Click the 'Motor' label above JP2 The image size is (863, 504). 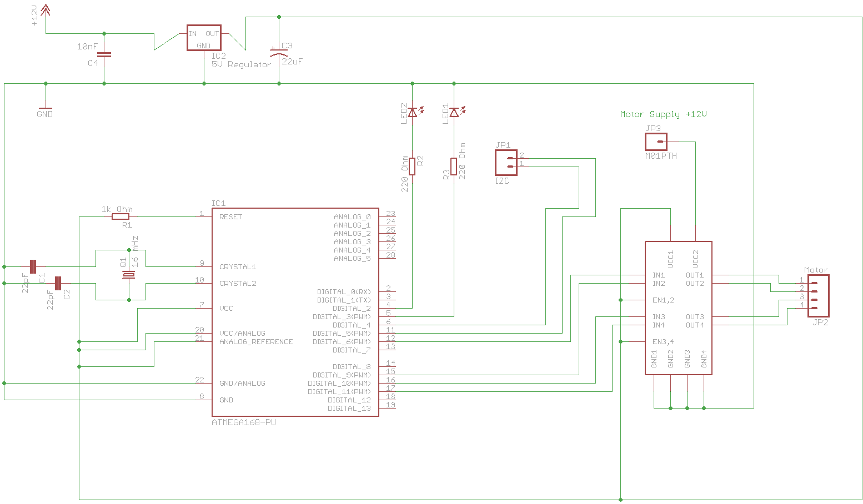tap(816, 270)
